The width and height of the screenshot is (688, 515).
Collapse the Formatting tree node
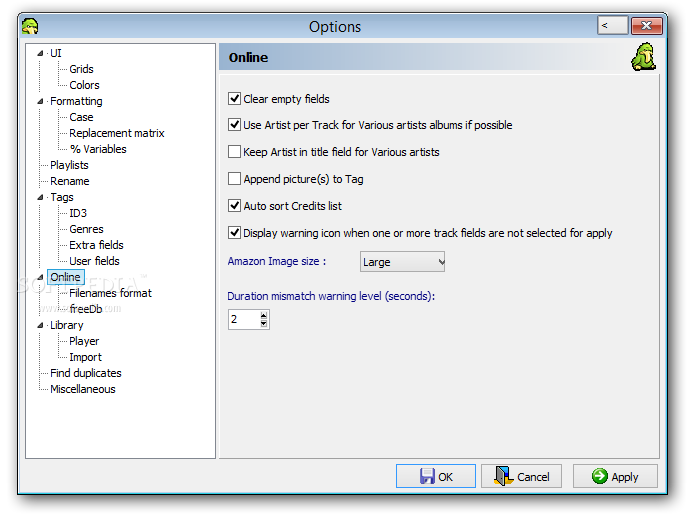[x=40, y=101]
